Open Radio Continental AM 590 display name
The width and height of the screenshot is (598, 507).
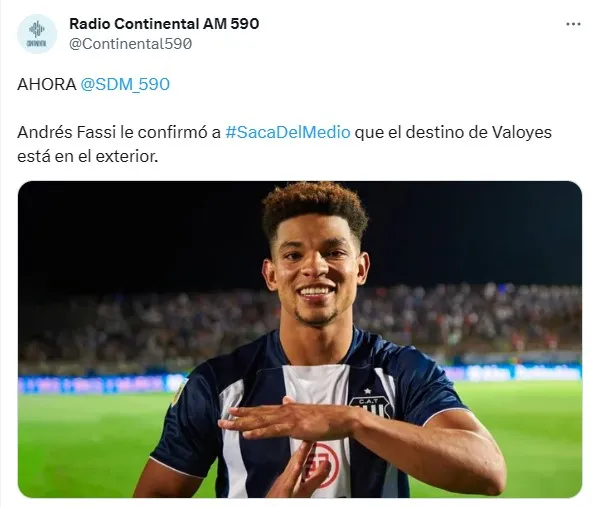[164, 24]
